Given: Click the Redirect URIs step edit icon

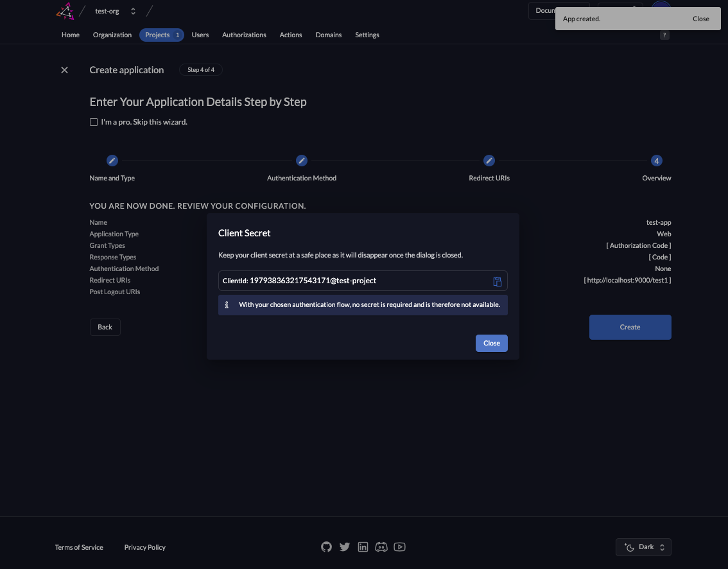Looking at the screenshot, I should [489, 161].
